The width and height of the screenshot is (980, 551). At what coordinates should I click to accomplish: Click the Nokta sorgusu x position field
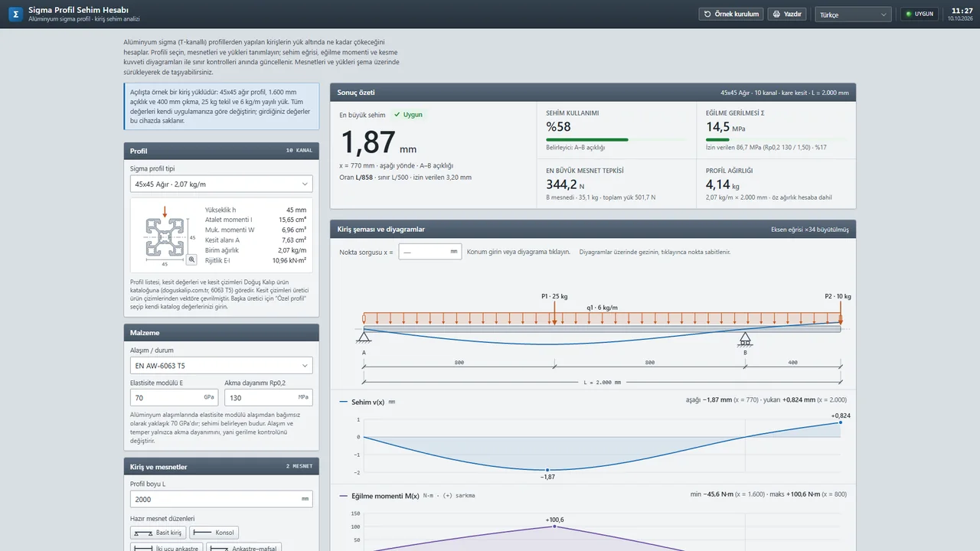(430, 251)
